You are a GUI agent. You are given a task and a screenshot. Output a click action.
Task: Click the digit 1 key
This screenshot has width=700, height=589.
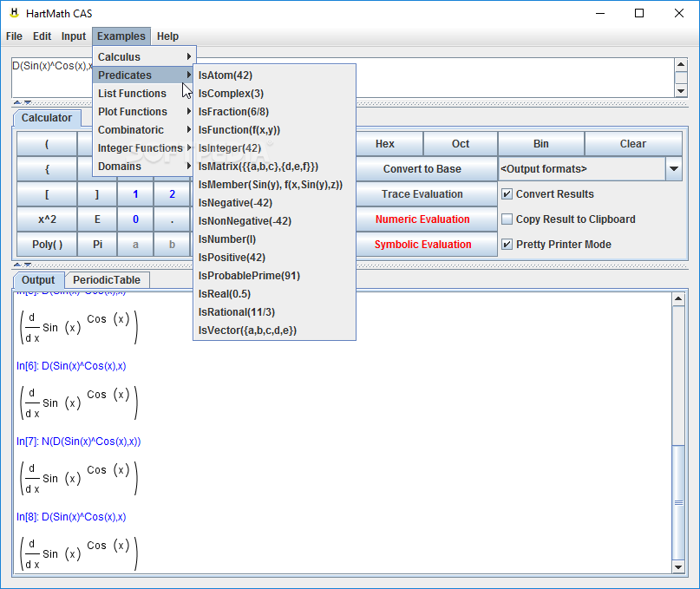click(135, 194)
